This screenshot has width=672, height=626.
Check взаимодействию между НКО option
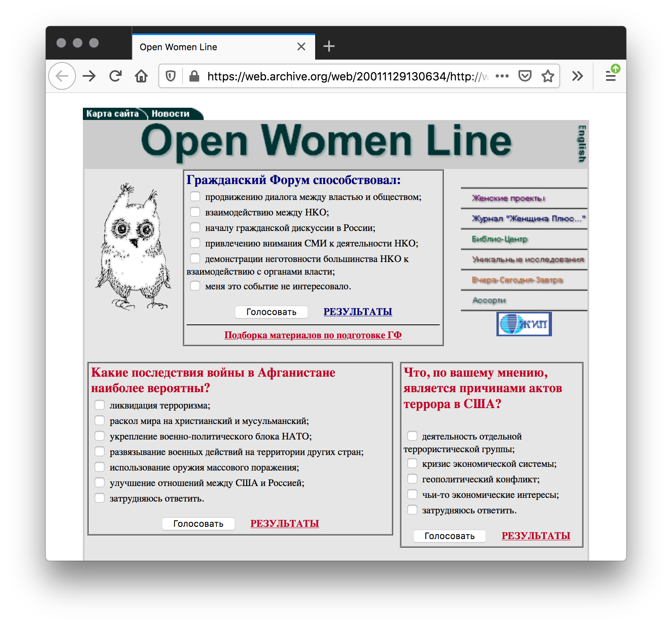pyautogui.click(x=195, y=212)
